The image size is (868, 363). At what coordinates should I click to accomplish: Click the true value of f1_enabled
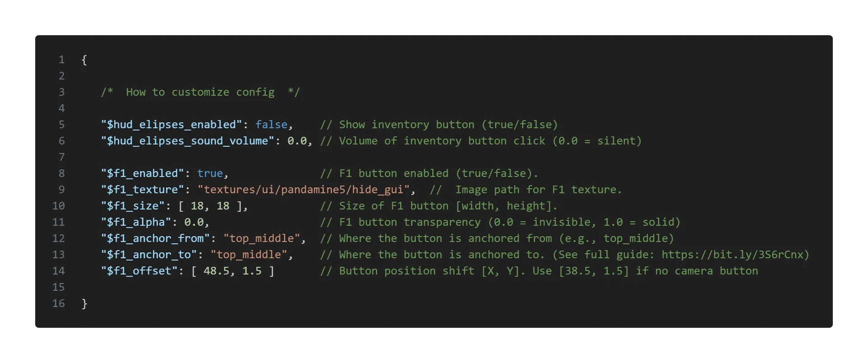click(210, 173)
